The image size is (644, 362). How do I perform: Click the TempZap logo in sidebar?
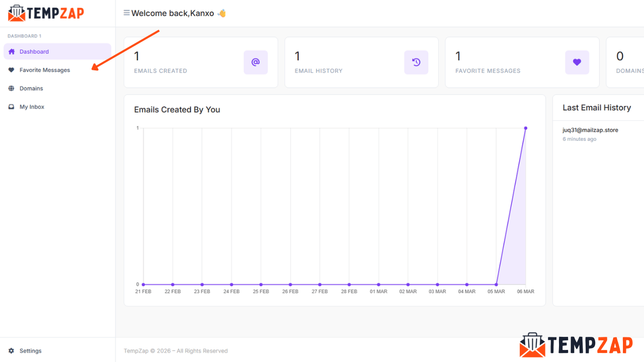[46, 13]
